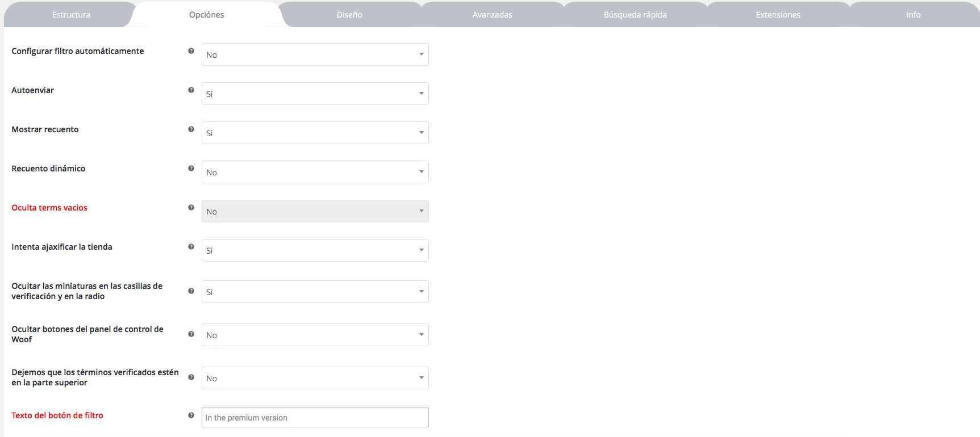Open help icon for Oculta terms vacios

[x=191, y=208]
